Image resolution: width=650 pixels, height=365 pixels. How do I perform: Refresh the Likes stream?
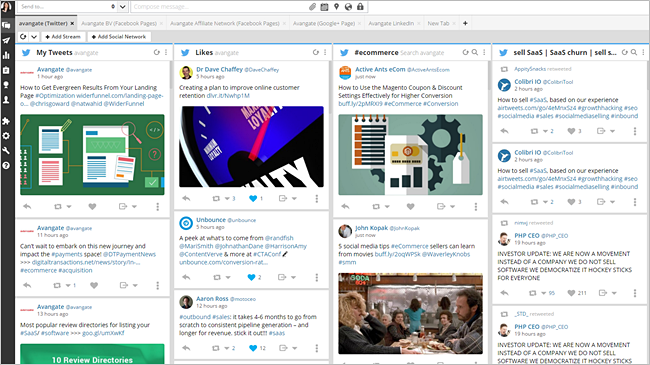[x=316, y=52]
